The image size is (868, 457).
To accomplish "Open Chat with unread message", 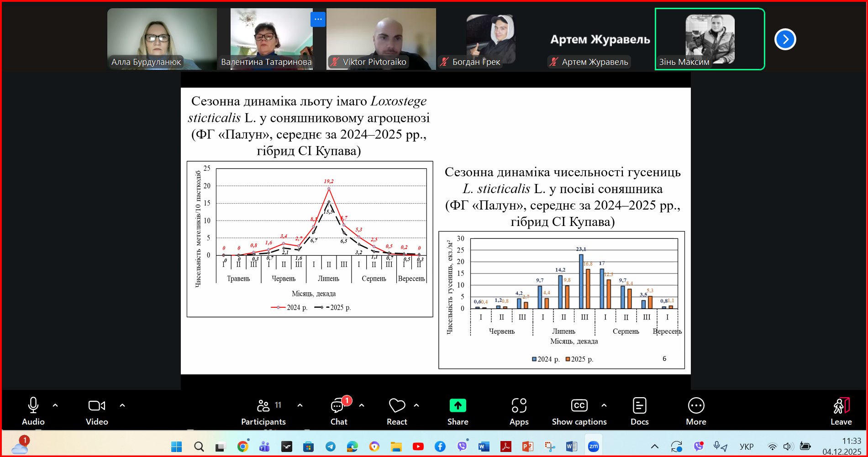I will (338, 411).
